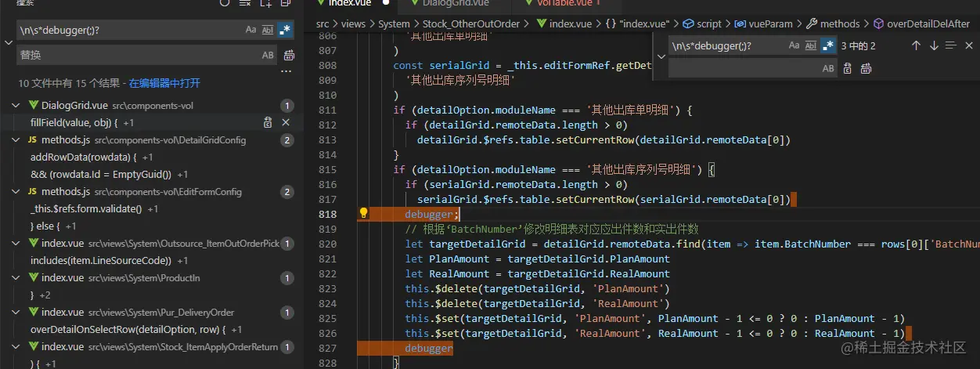
Task: Replace the fillField(value, obj) match
Action: point(268,122)
